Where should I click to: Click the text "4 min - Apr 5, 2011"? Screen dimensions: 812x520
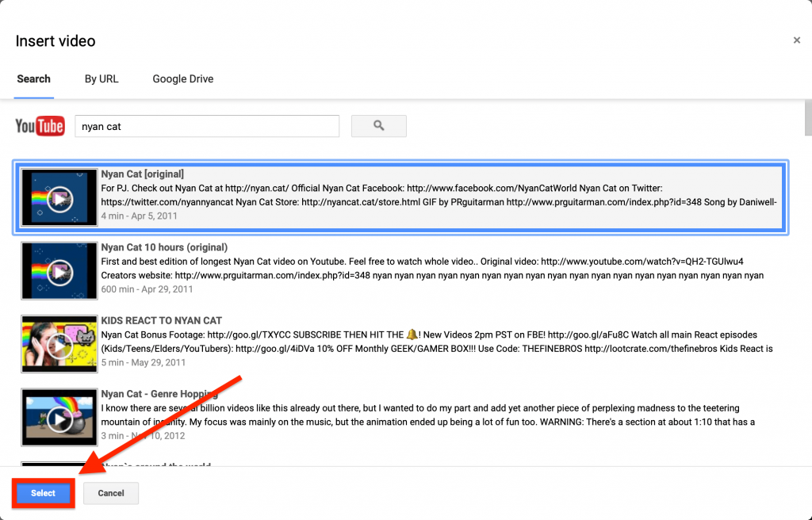coord(139,216)
